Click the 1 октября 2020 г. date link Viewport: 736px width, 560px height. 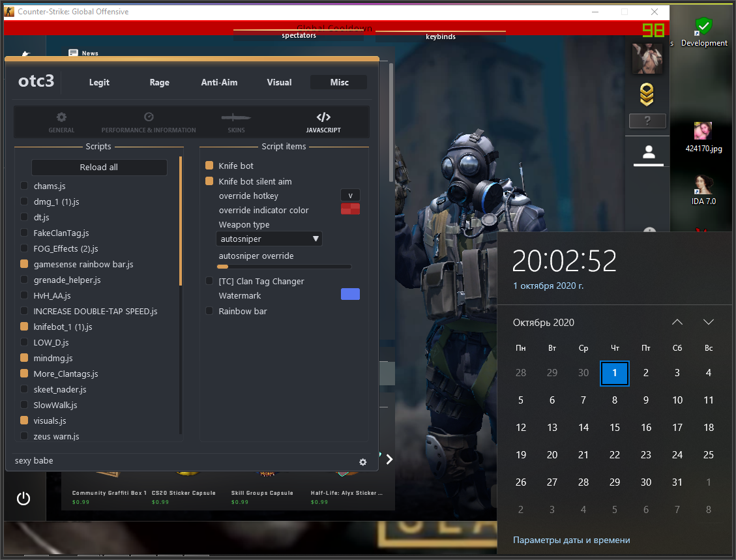point(548,286)
